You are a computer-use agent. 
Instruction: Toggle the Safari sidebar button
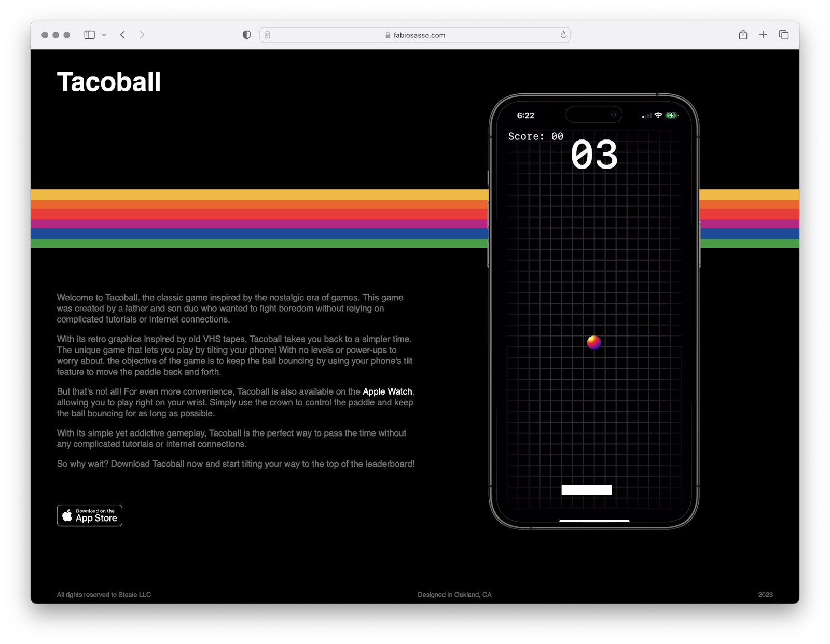point(90,35)
